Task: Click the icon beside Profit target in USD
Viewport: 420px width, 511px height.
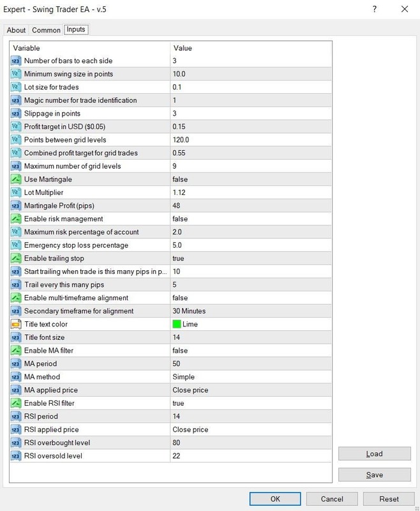Action: tap(15, 126)
